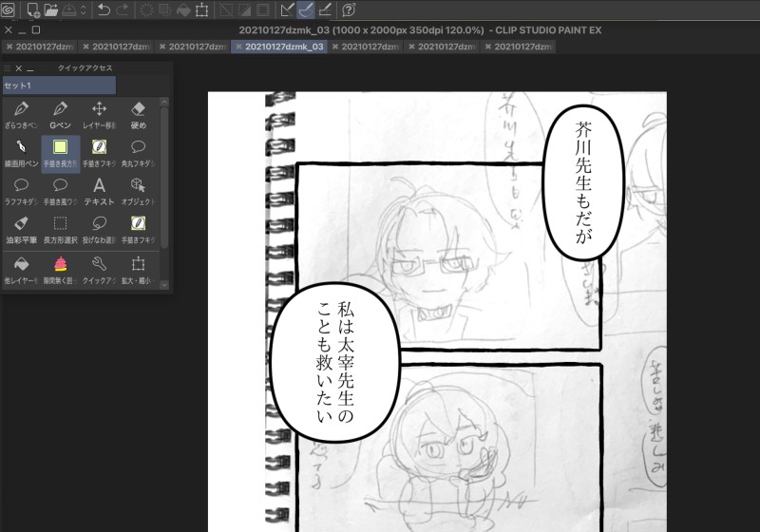Open the セット1 set selector
This screenshot has width=760, height=532.
pyautogui.click(x=59, y=85)
